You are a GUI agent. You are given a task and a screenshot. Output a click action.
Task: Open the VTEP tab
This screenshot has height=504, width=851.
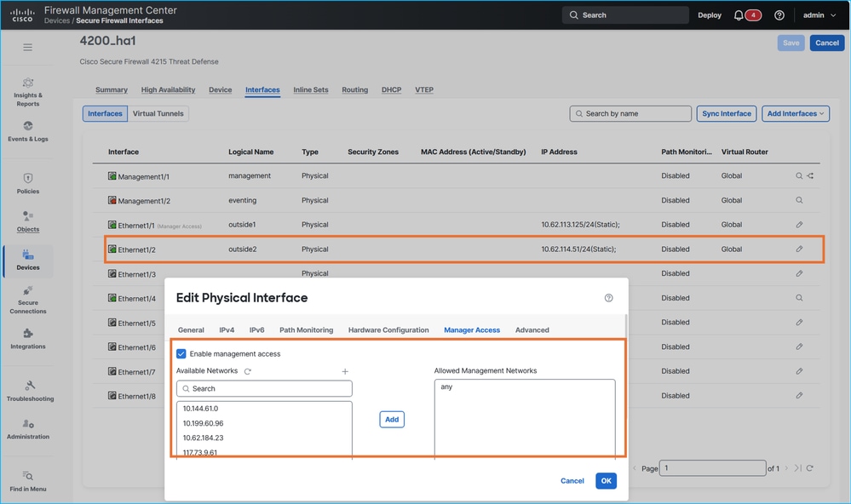click(424, 89)
